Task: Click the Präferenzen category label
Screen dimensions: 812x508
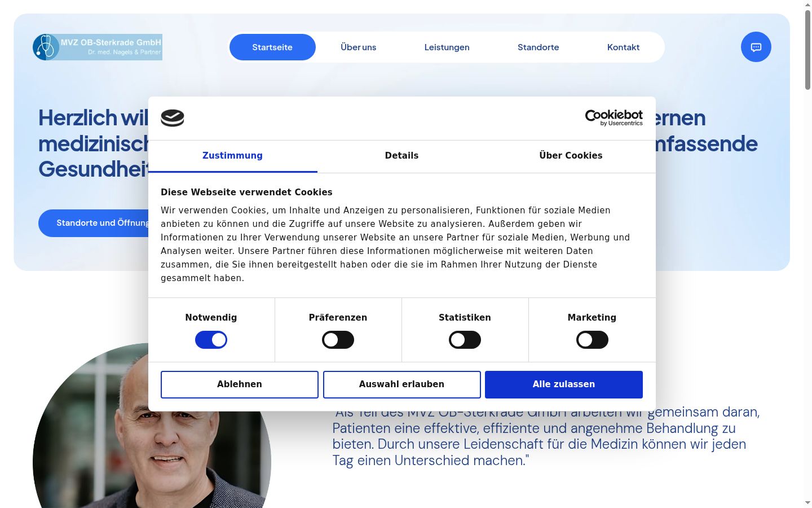Action: [x=338, y=317]
